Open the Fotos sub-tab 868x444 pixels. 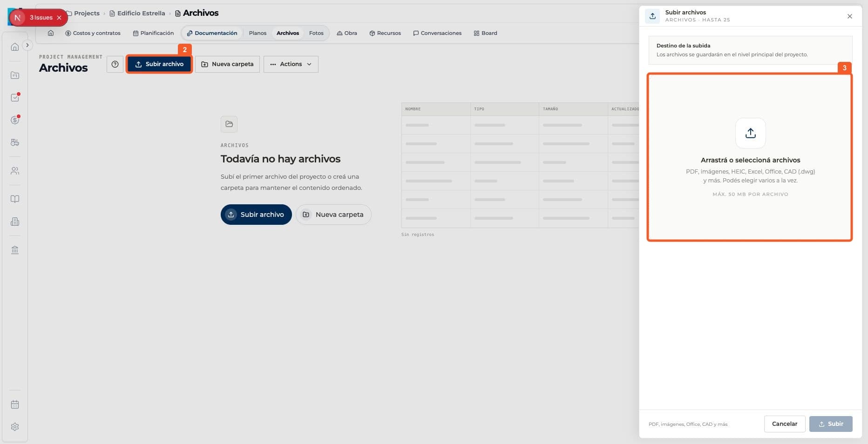pyautogui.click(x=316, y=33)
